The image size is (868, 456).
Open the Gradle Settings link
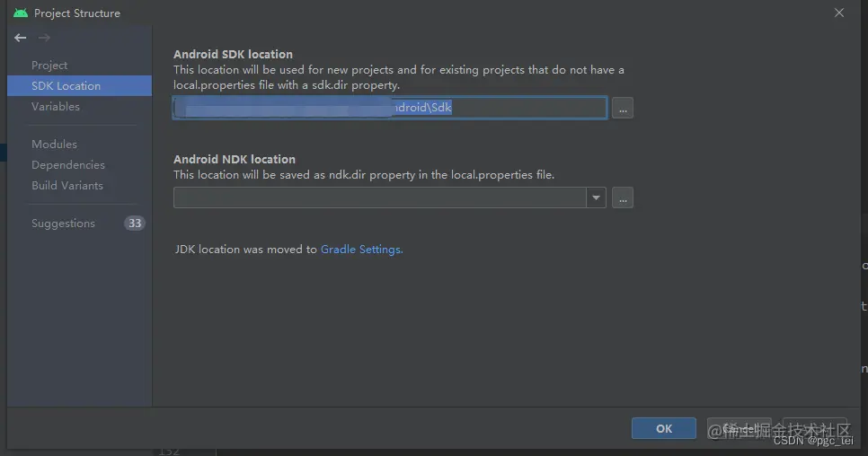pos(361,250)
